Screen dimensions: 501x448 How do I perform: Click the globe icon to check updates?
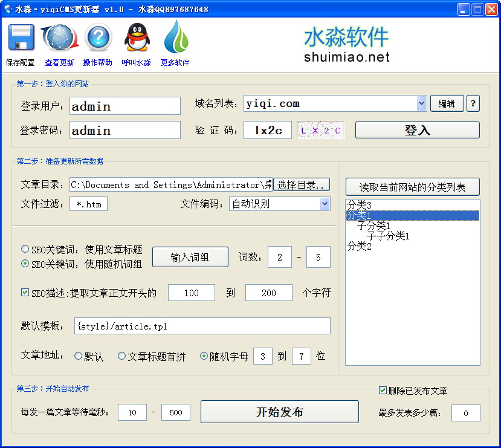tap(60, 37)
